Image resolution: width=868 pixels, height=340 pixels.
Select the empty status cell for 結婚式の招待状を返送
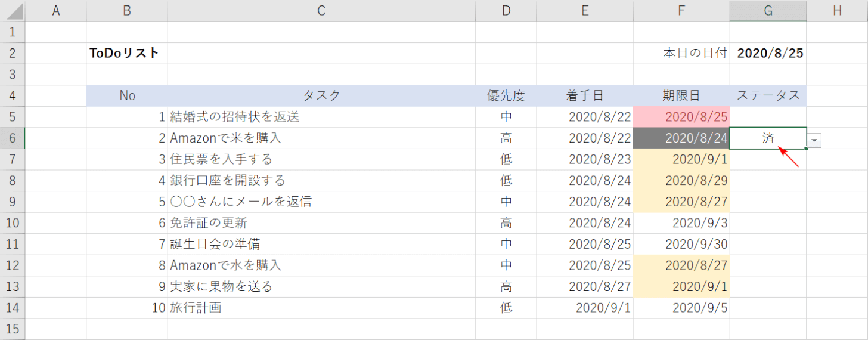click(768, 117)
